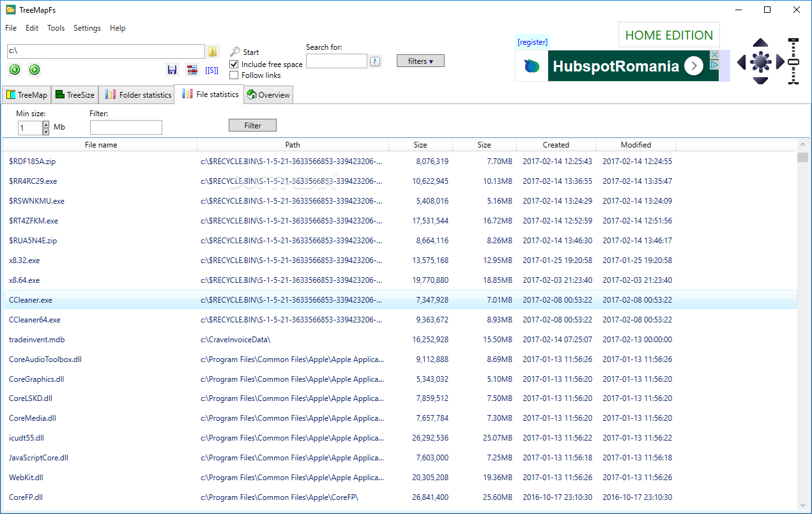812x514 pixels.
Task: Select the CCleaner.exe row
Action: [x=400, y=300]
